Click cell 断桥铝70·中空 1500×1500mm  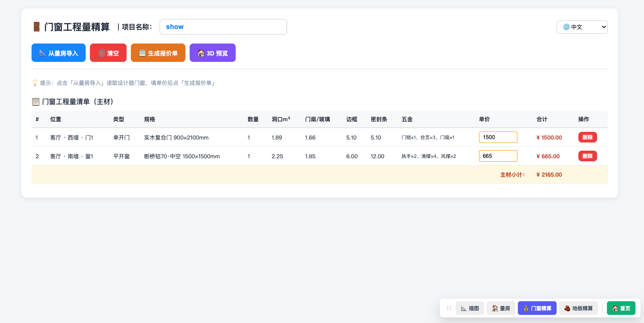[x=182, y=156]
